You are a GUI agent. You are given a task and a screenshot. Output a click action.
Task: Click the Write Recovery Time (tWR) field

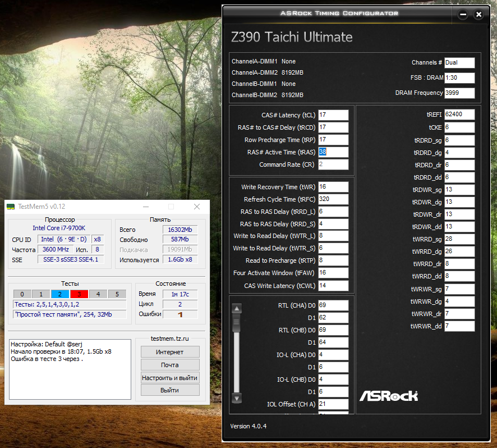pyautogui.click(x=333, y=187)
